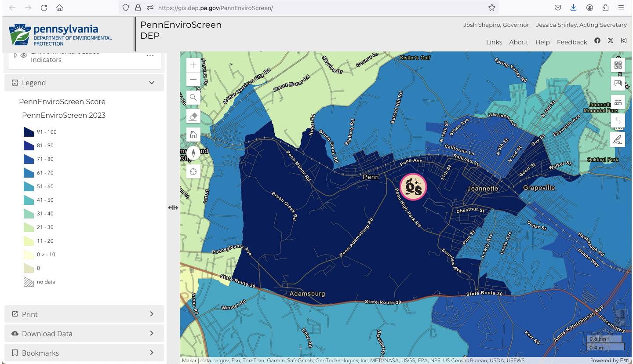Open the map search tool

click(x=193, y=98)
